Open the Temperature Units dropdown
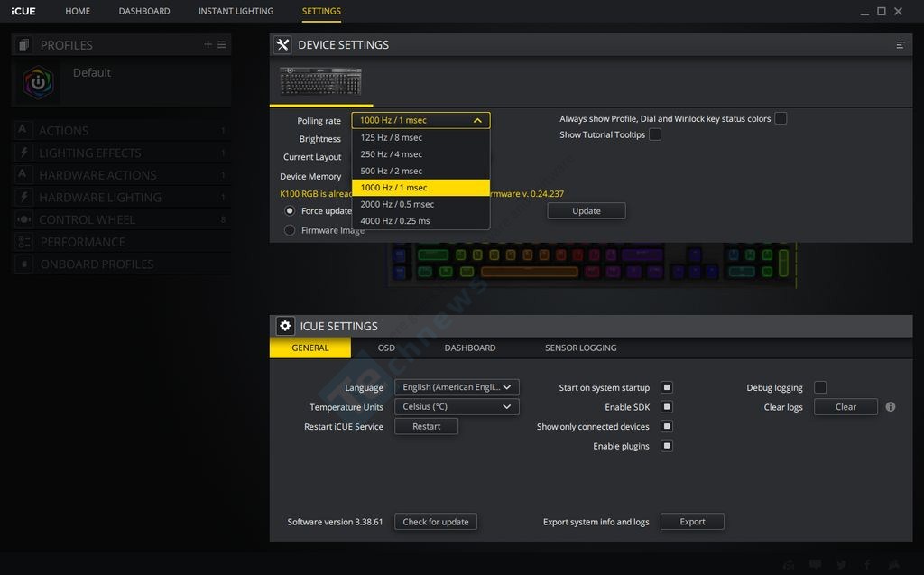 tap(457, 407)
